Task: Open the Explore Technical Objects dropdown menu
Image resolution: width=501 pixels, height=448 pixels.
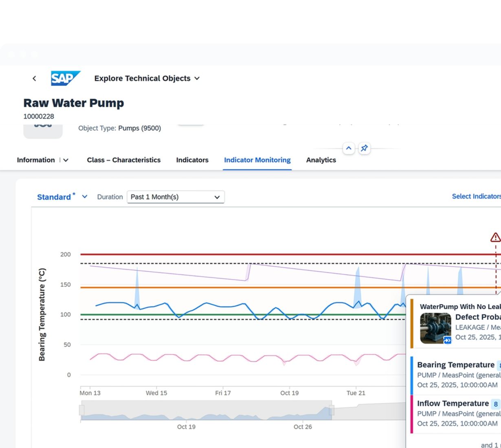Action: [197, 78]
